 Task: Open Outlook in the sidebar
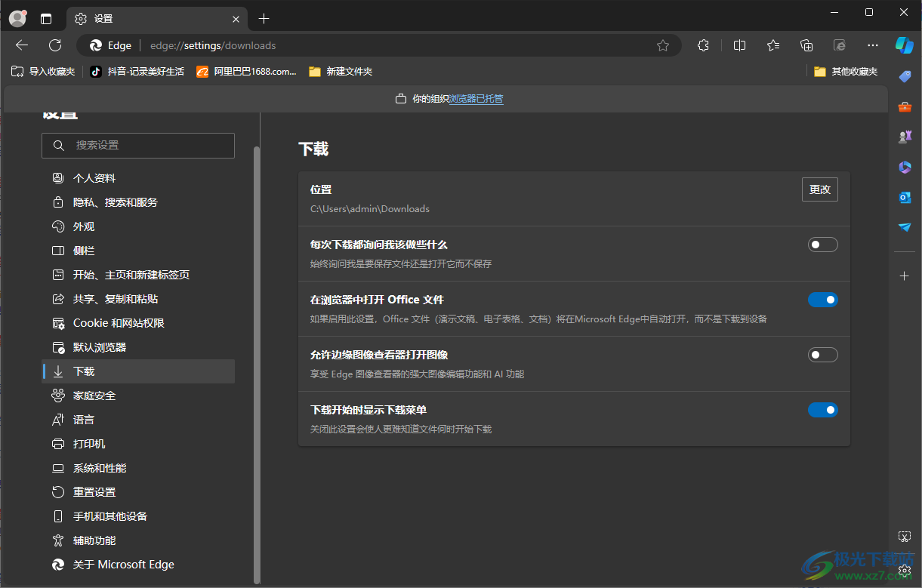pyautogui.click(x=905, y=197)
